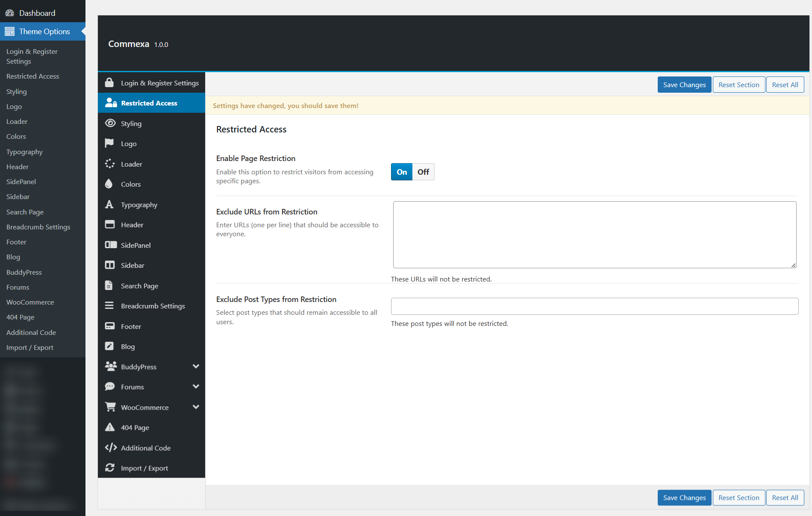Open Typography in the left admin submenu
This screenshot has width=812, height=516.
pos(24,152)
